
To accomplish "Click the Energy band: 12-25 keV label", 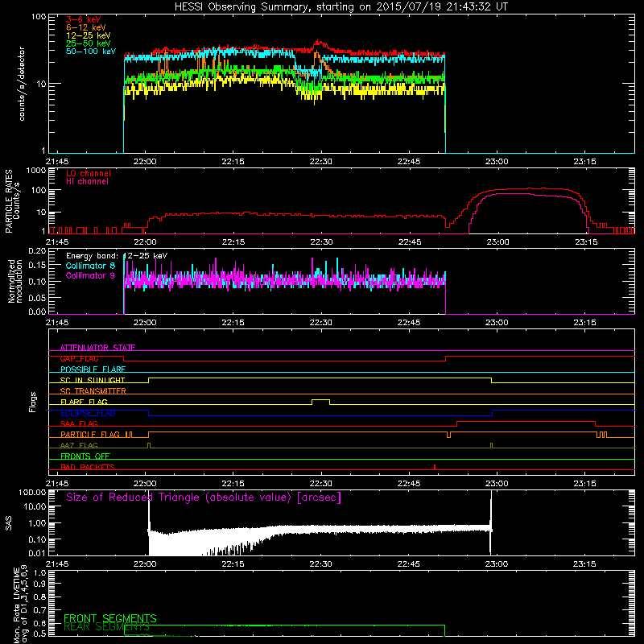I will [117, 256].
